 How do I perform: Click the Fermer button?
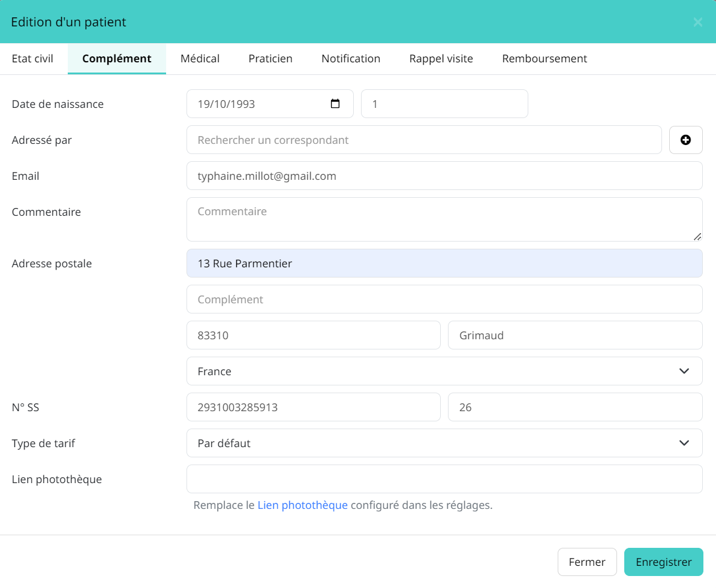click(587, 562)
